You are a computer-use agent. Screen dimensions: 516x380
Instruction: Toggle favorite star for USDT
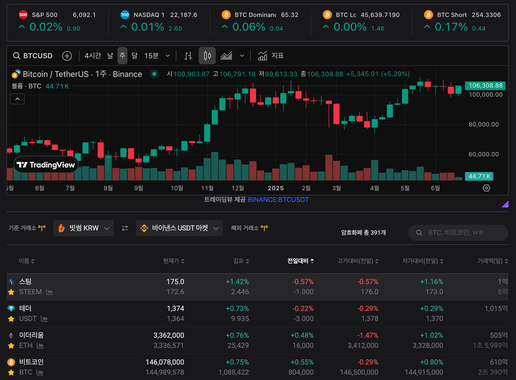click(11, 319)
